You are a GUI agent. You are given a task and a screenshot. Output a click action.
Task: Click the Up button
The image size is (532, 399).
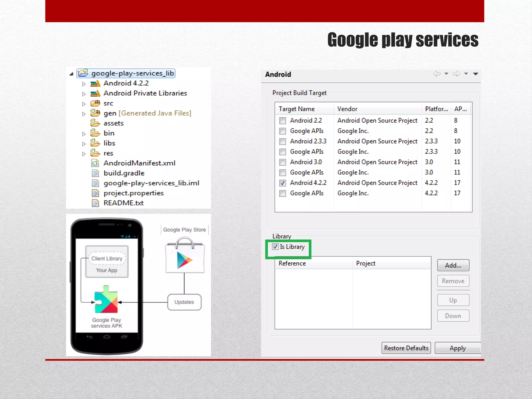[x=453, y=300]
